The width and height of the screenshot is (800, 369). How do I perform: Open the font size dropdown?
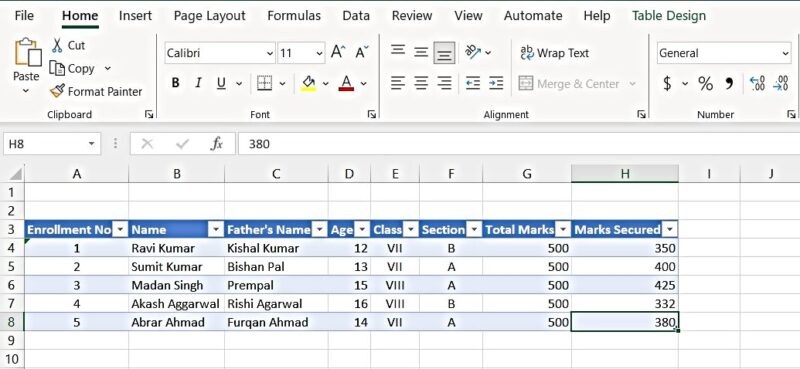pyautogui.click(x=319, y=53)
